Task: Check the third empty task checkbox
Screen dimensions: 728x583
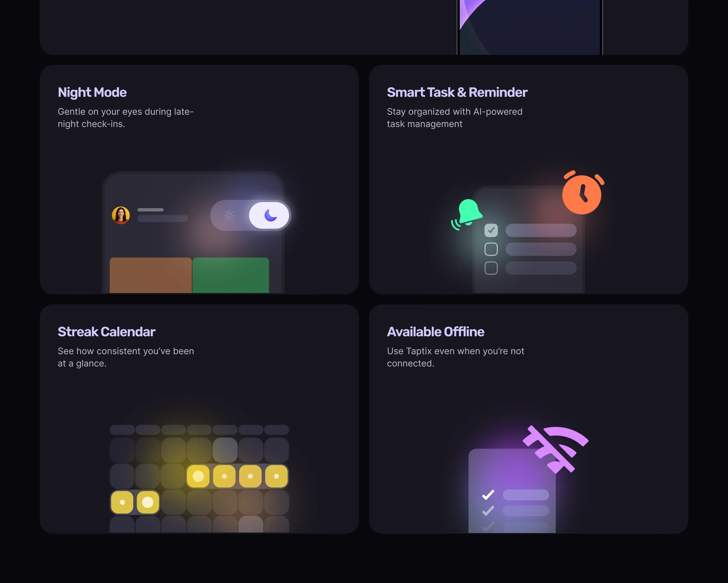Action: pyautogui.click(x=491, y=268)
